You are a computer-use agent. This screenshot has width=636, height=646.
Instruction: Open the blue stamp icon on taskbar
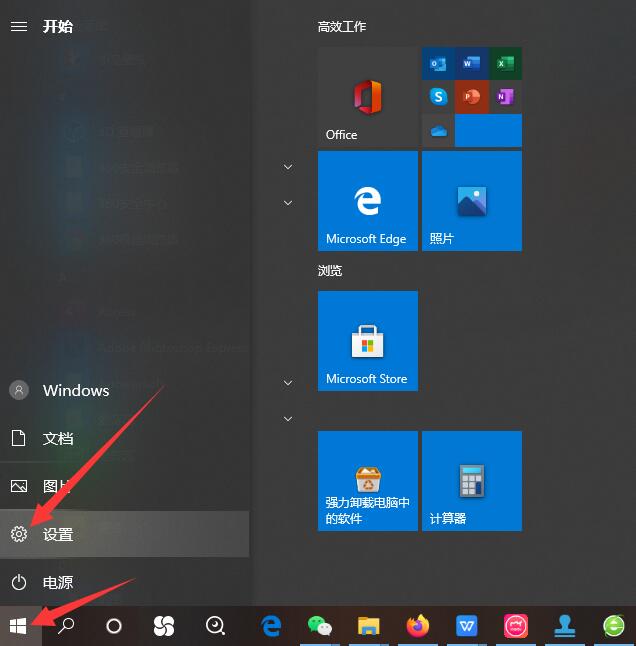(565, 626)
